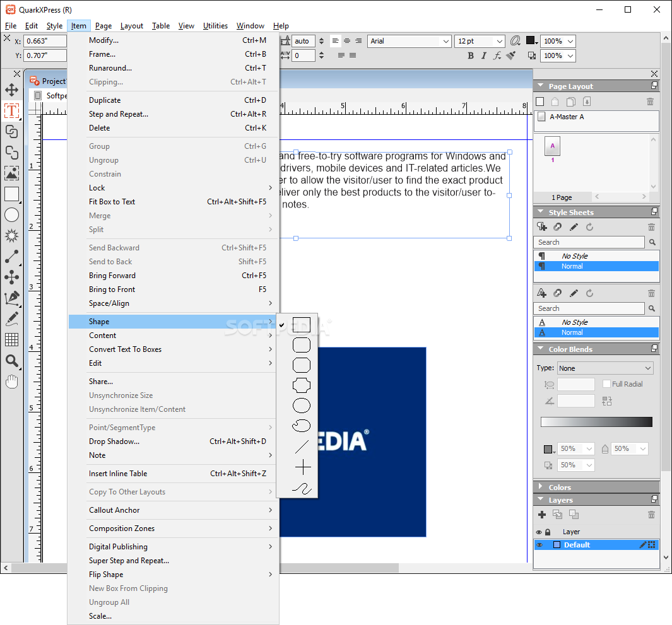This screenshot has width=672, height=625.
Task: Select No Style character style sheet
Action: click(x=596, y=322)
